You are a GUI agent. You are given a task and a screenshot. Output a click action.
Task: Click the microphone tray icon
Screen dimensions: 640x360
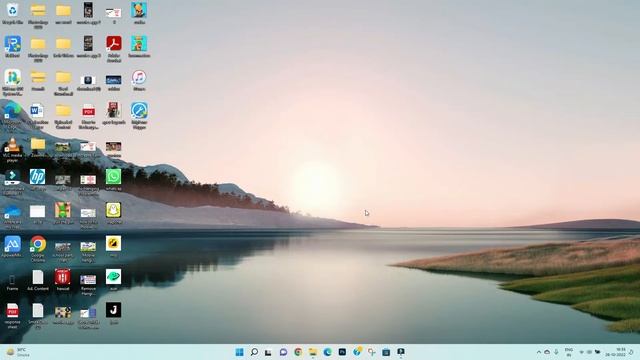tap(556, 352)
